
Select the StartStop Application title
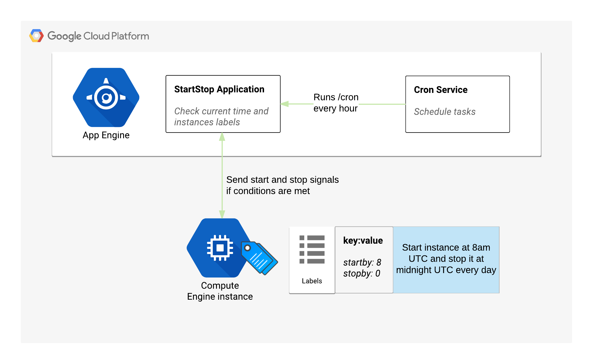pyautogui.click(x=219, y=89)
